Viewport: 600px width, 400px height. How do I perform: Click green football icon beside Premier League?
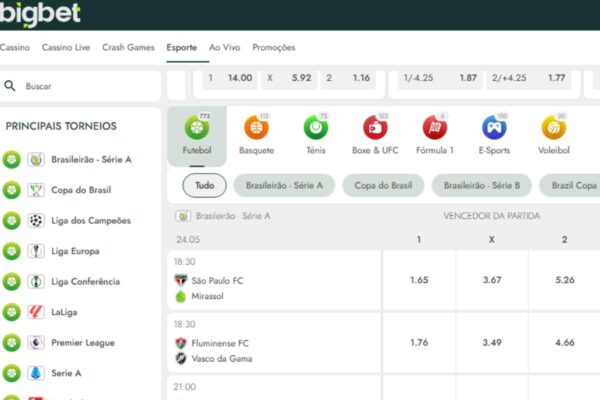(x=12, y=343)
